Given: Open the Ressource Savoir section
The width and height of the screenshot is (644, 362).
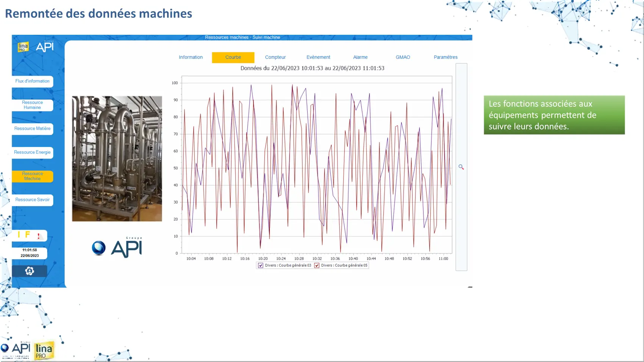Looking at the screenshot, I should [32, 200].
